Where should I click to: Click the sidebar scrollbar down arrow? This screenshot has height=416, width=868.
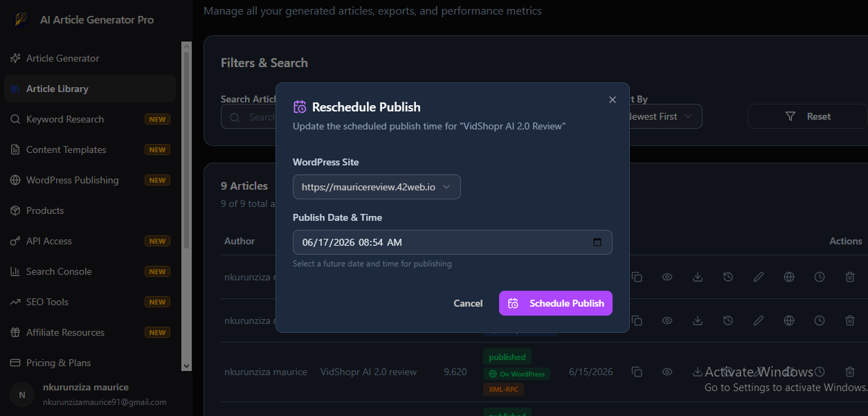tap(186, 365)
